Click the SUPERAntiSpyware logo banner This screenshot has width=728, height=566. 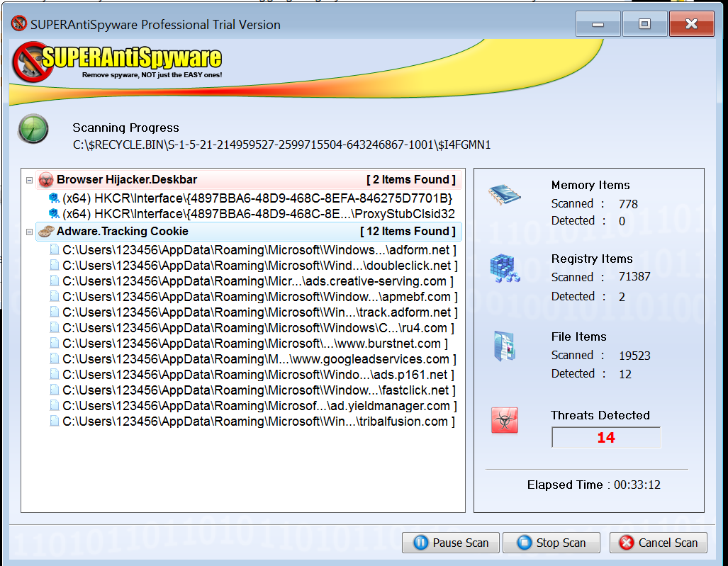[117, 62]
